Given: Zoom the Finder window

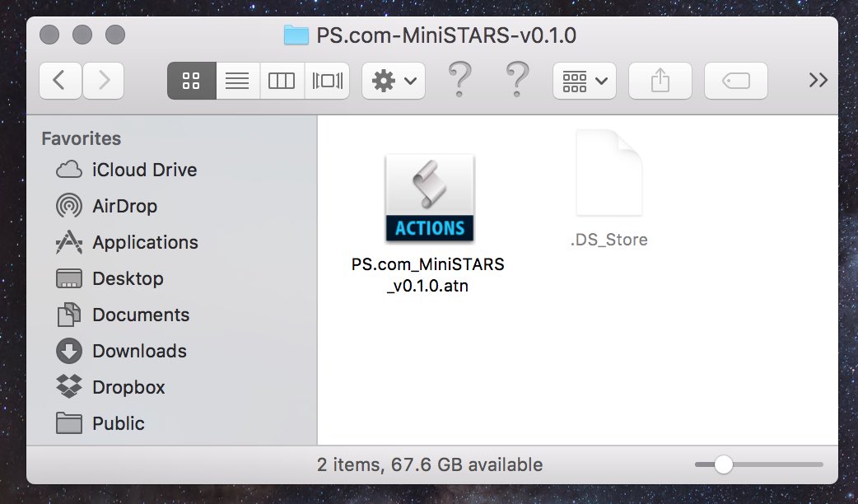Looking at the screenshot, I should [x=115, y=35].
